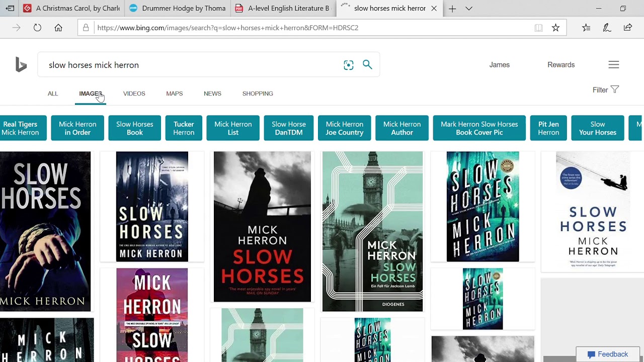Image resolution: width=644 pixels, height=362 pixels.
Task: Click the James account link
Action: click(x=500, y=64)
